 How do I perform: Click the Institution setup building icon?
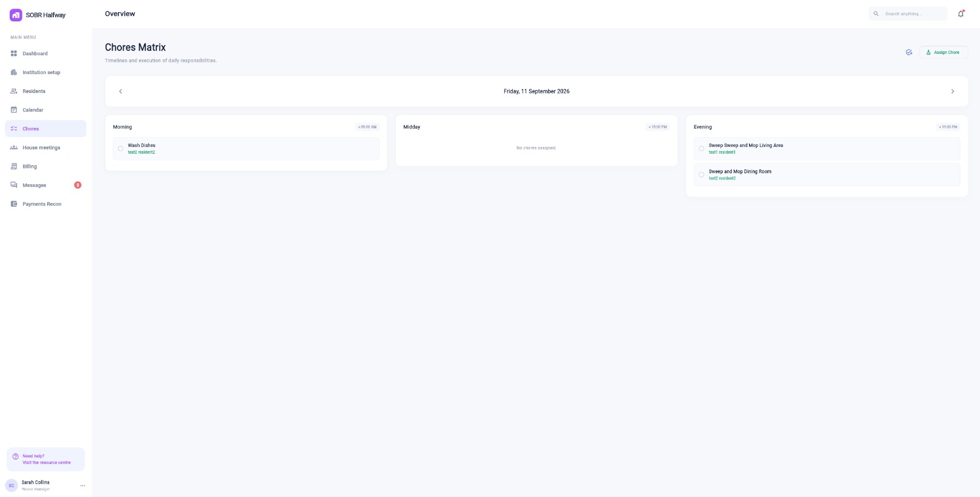[14, 72]
